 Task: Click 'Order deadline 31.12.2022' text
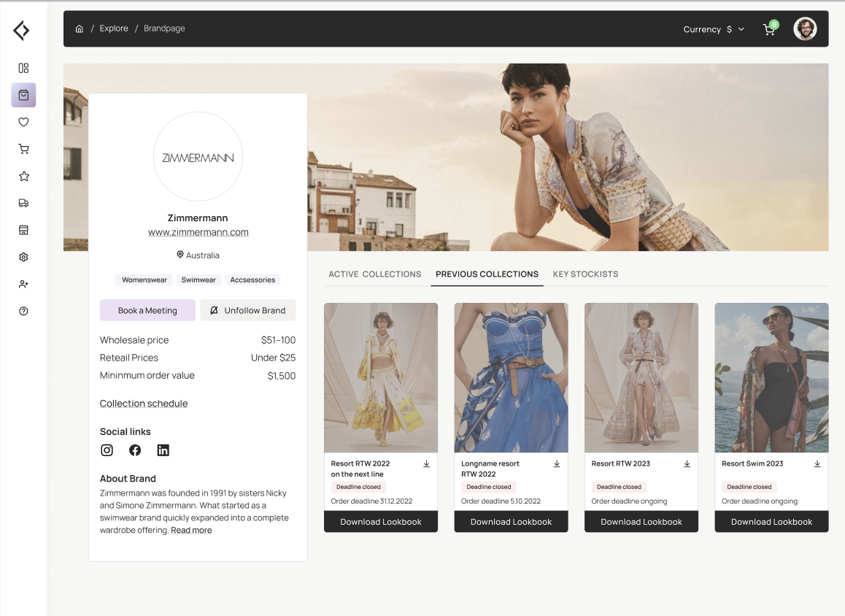[371, 501]
